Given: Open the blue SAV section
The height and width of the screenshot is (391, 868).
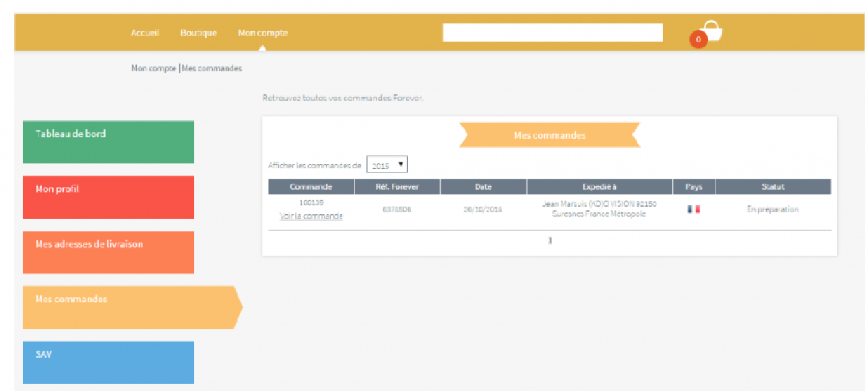Looking at the screenshot, I should tap(108, 362).
